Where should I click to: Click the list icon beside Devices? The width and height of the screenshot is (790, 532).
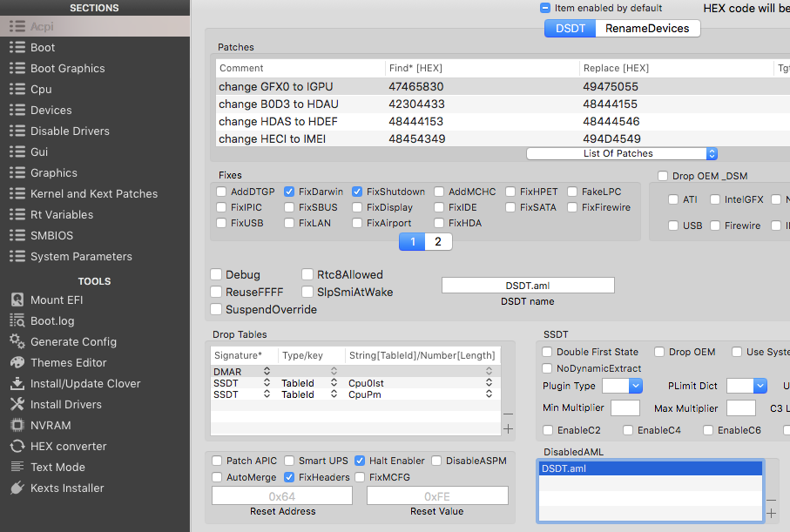click(x=17, y=110)
